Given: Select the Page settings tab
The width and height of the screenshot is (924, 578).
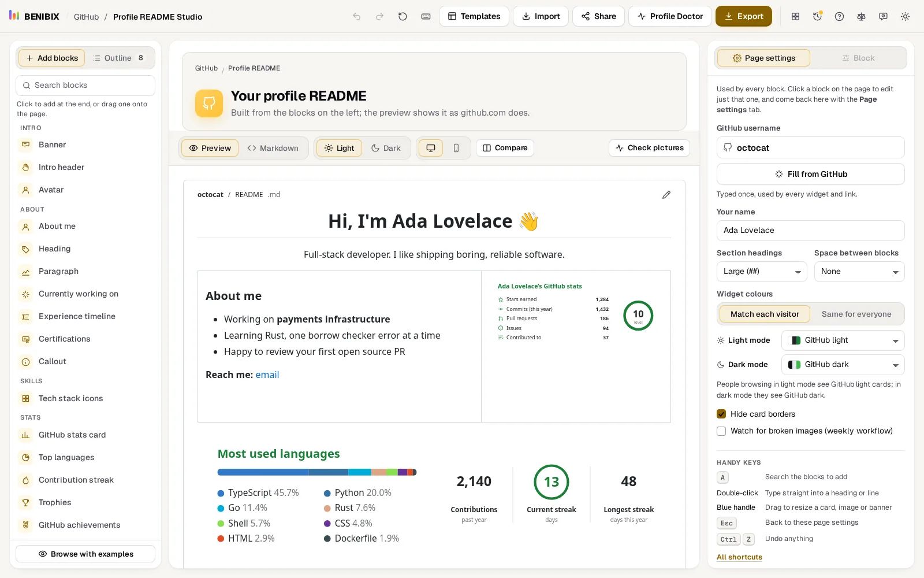Looking at the screenshot, I should [x=763, y=58].
